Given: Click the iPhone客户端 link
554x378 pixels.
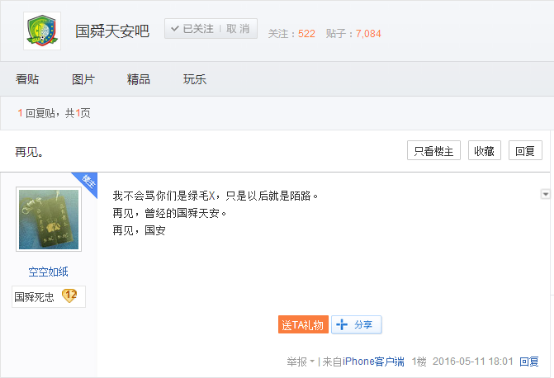Looking at the screenshot, I should pyautogui.click(x=373, y=361).
